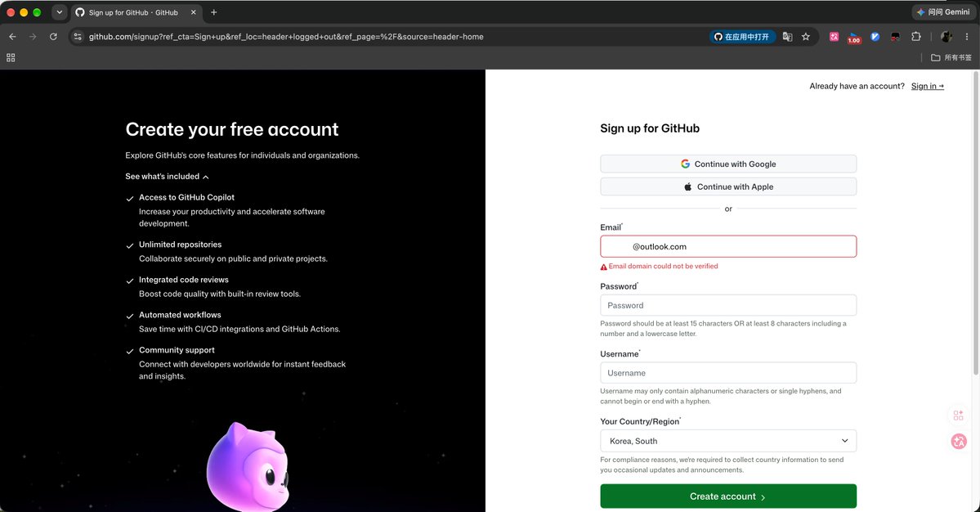980x512 pixels.
Task: Click the 'Unlimited repositories' text
Action: coord(180,245)
